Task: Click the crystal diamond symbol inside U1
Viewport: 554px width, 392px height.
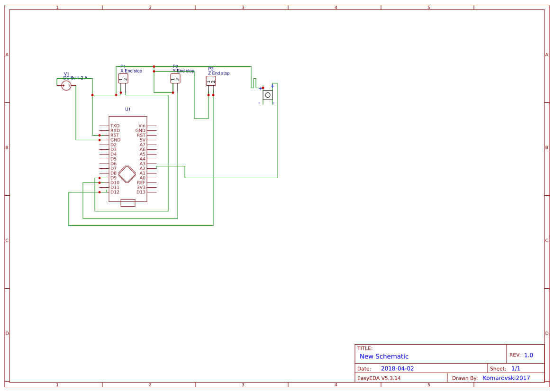Action: (x=127, y=173)
